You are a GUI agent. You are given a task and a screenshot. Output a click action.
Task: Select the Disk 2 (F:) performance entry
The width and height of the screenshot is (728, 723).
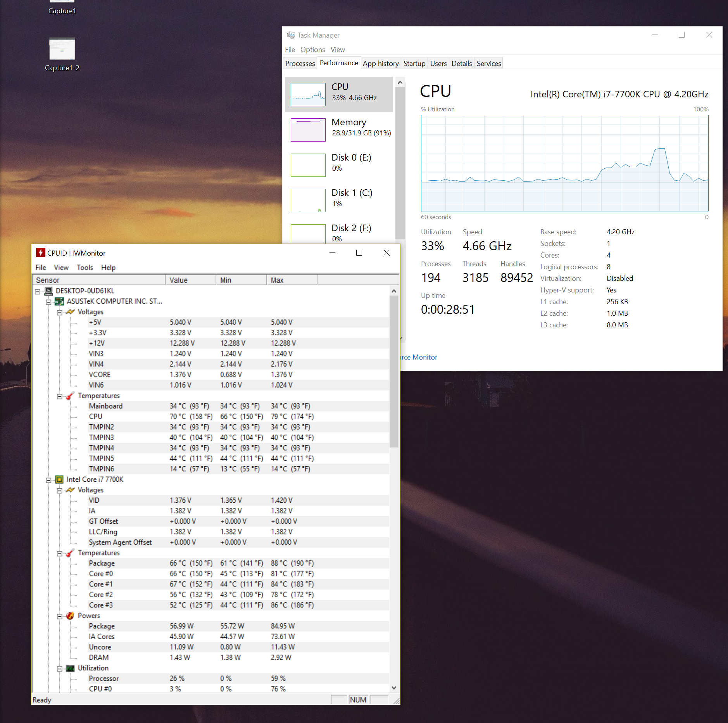(x=339, y=232)
